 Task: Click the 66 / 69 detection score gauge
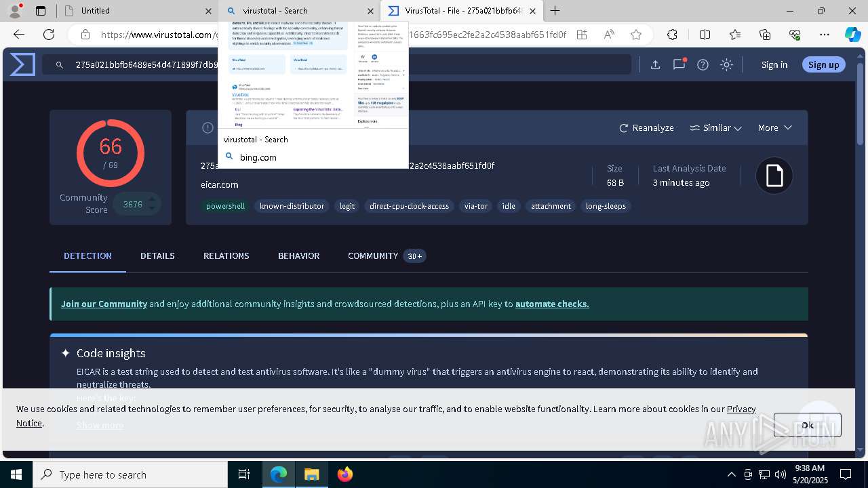111,153
